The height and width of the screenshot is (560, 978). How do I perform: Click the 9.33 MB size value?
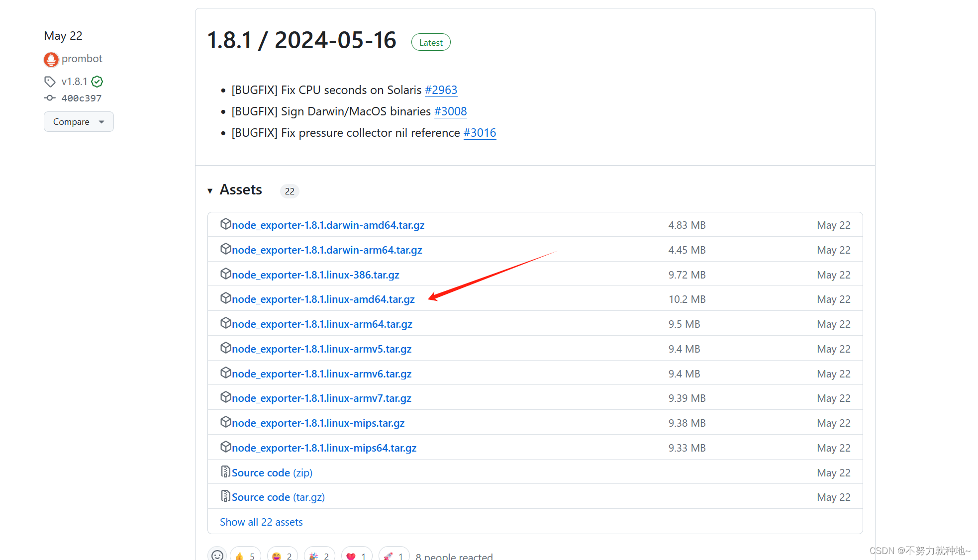click(687, 448)
